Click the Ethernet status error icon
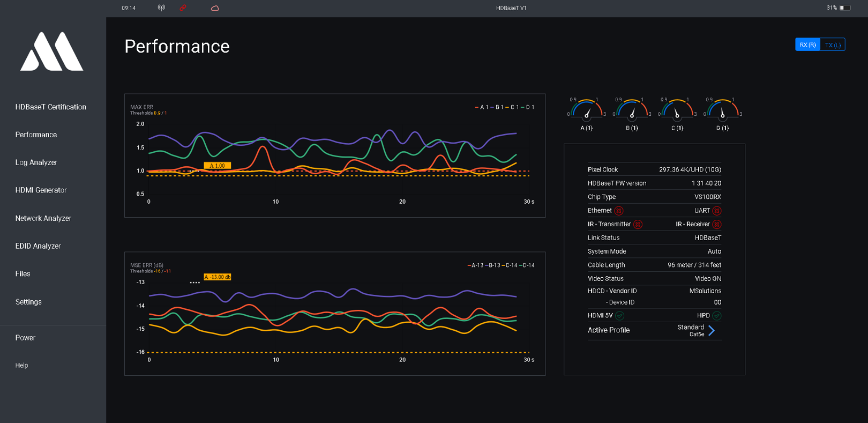 [x=619, y=211]
